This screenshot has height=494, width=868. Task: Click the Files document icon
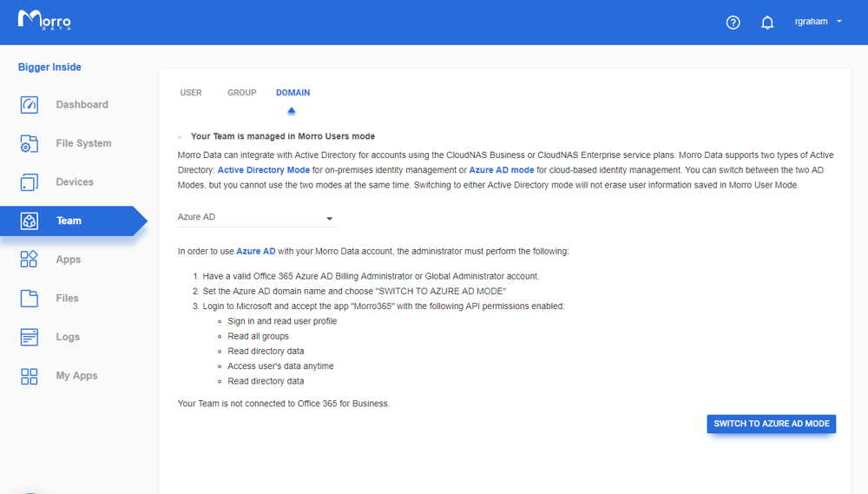click(30, 298)
